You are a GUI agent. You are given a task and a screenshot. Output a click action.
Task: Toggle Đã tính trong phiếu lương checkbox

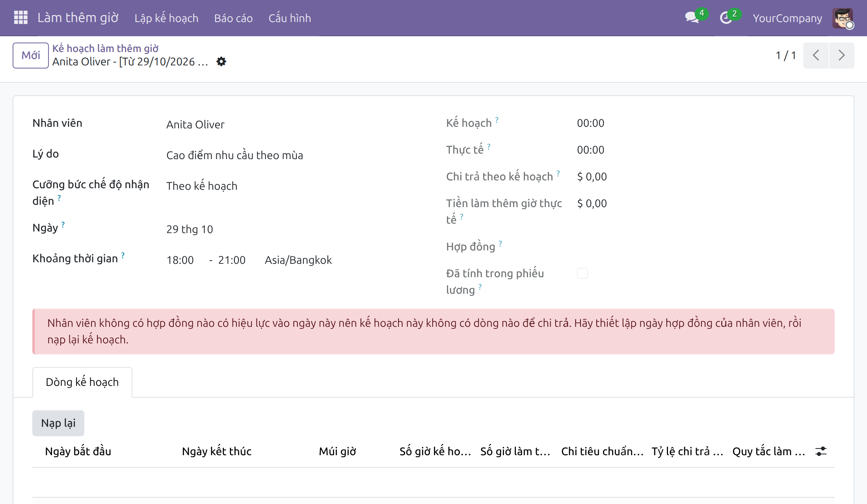(x=582, y=273)
